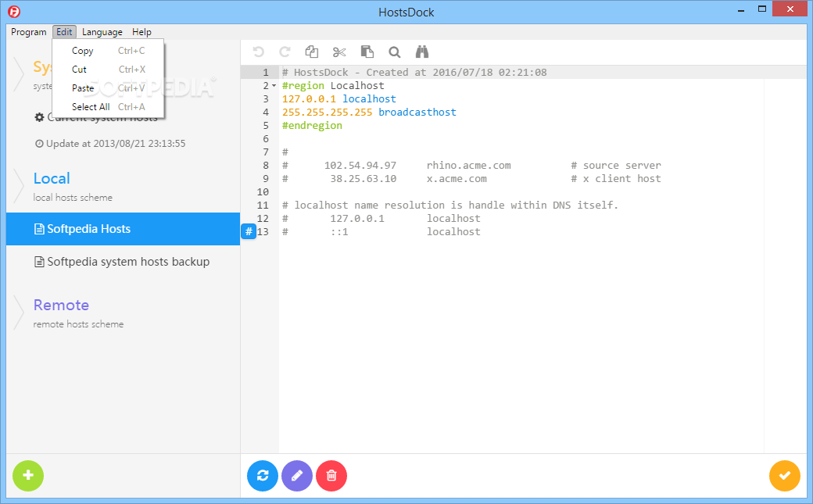Click the blue # comment marker on line 13
Screen dimensions: 813x504
[249, 231]
